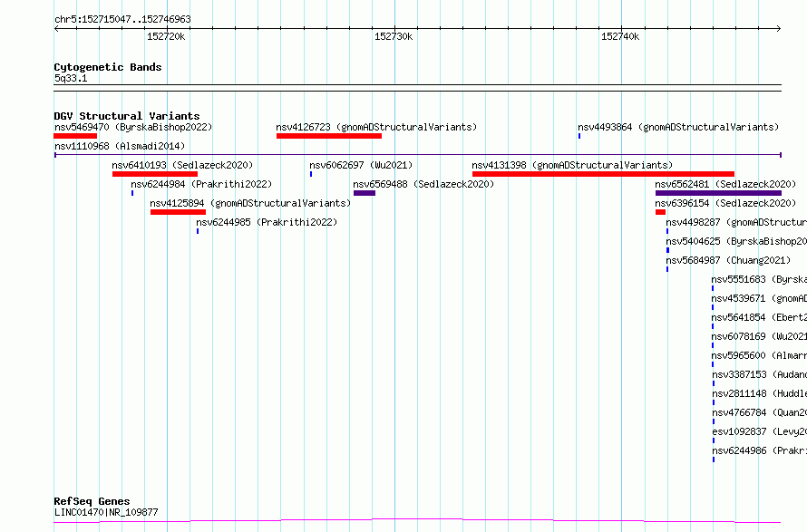Open nsv5684987 (Chuang2021) label
The width and height of the screenshot is (807, 532).
coord(728,260)
